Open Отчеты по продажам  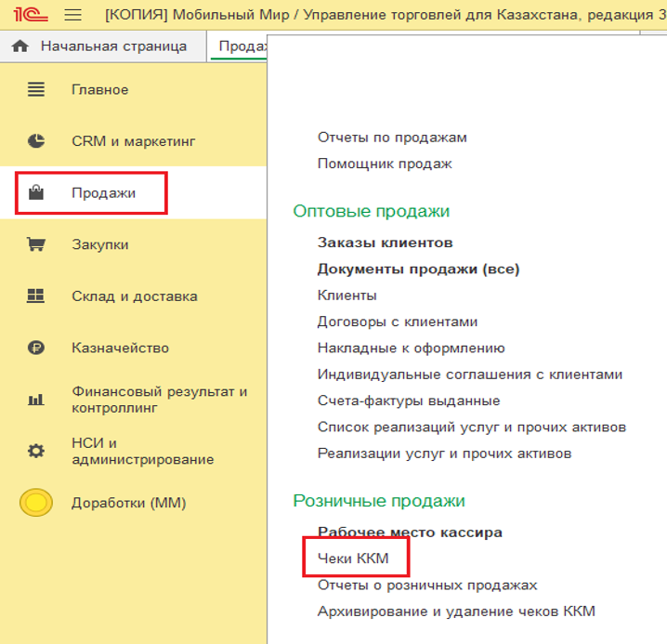click(392, 138)
